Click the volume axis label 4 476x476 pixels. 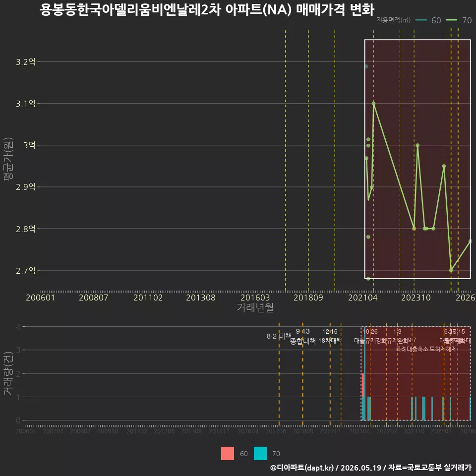click(x=18, y=327)
